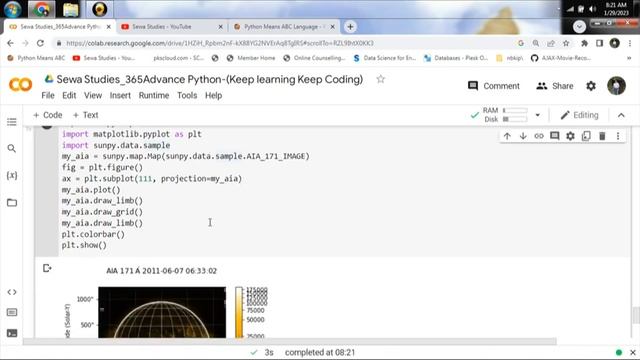
Task: Open the tab search dropdown arrow
Action: [579, 27]
